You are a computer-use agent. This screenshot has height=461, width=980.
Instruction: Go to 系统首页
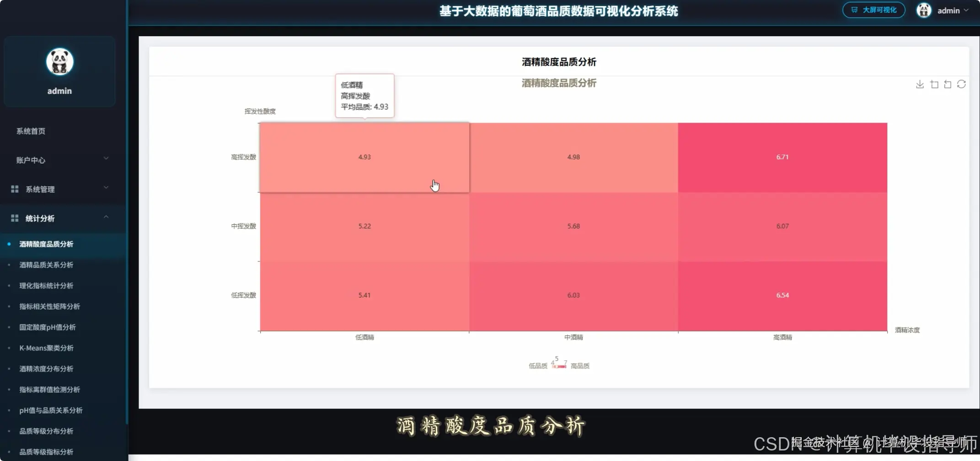click(x=31, y=131)
